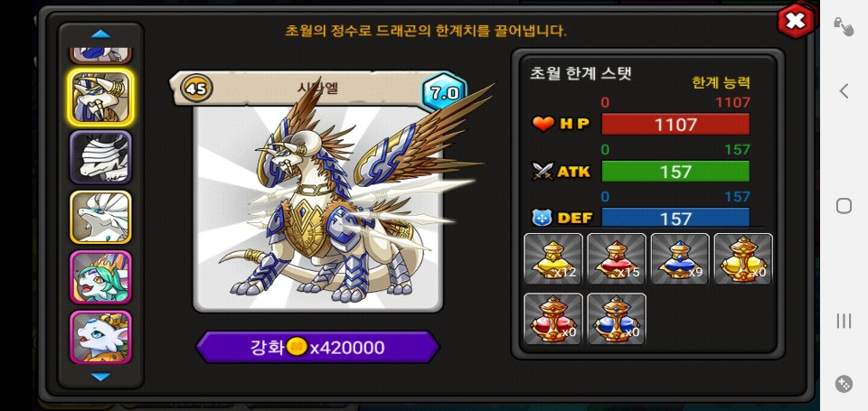Image resolution: width=868 pixels, height=411 pixels.
Task: Select the green-haired crowned dragon thumbnail
Action: pyautogui.click(x=100, y=276)
